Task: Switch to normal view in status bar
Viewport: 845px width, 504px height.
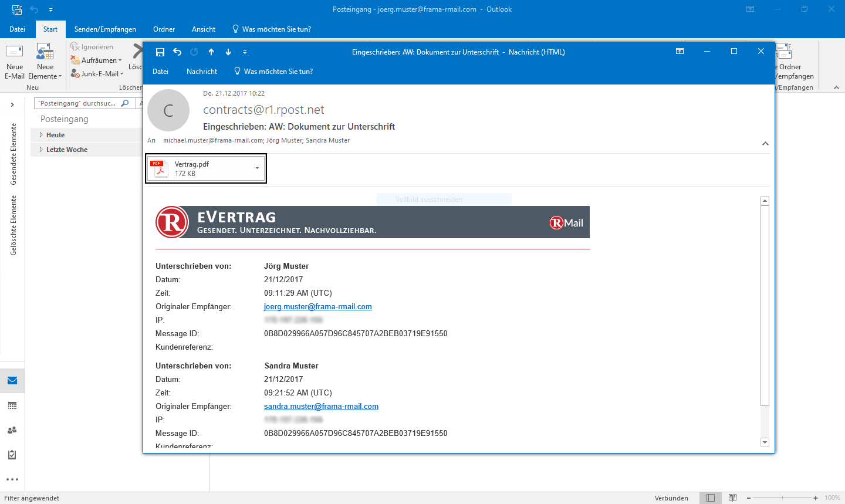Action: 711,498
